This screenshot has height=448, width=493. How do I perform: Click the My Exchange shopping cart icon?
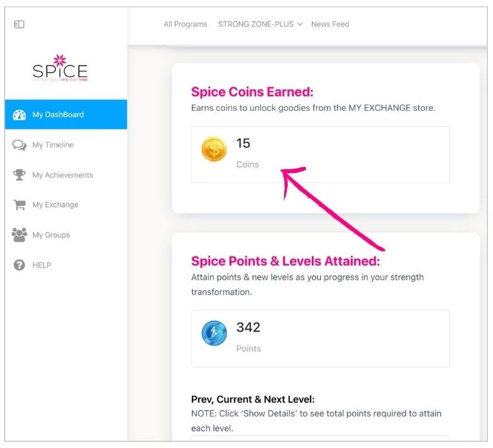point(19,205)
